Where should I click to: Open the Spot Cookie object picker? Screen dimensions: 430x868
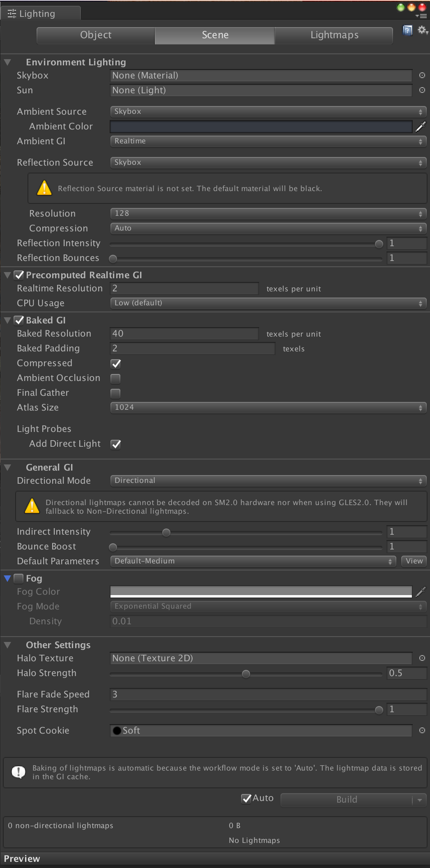click(x=422, y=731)
